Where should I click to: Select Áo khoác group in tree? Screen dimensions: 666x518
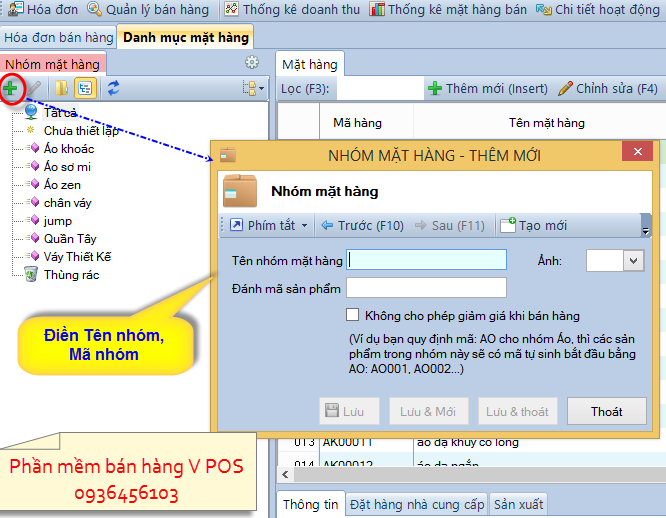[69, 148]
